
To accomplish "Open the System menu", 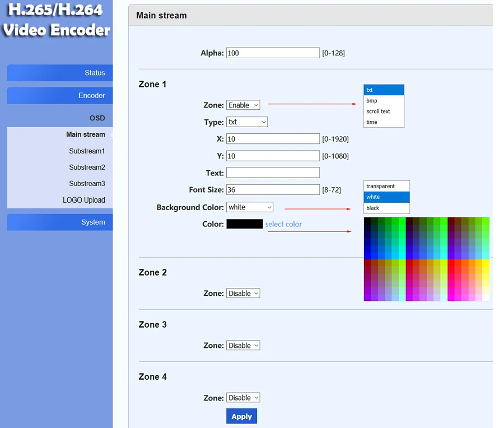I will pos(60,222).
